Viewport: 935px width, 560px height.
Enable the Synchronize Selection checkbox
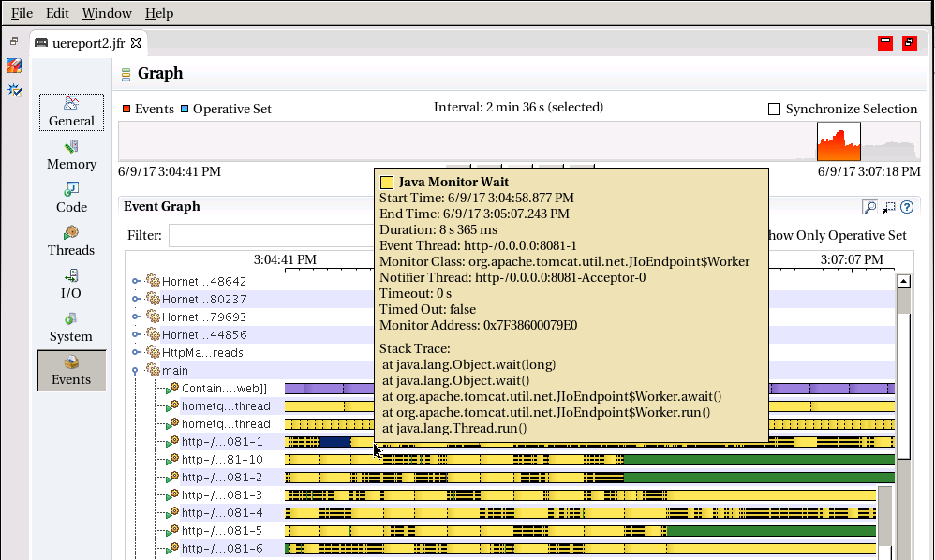pyautogui.click(x=774, y=109)
